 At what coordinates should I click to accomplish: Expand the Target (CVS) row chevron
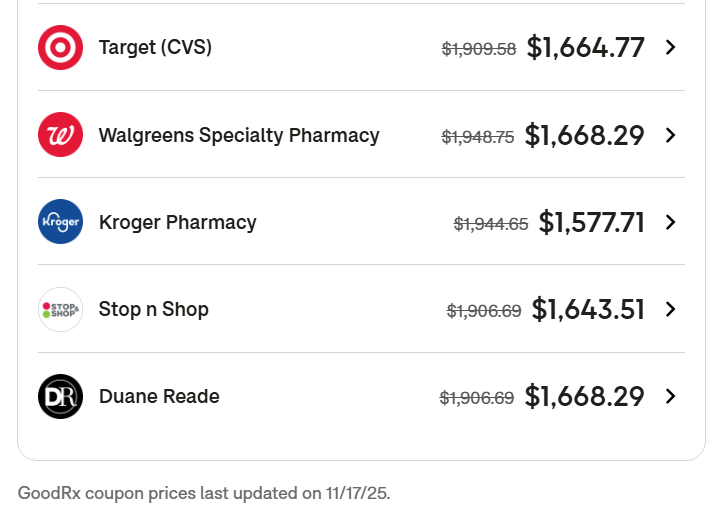[670, 47]
